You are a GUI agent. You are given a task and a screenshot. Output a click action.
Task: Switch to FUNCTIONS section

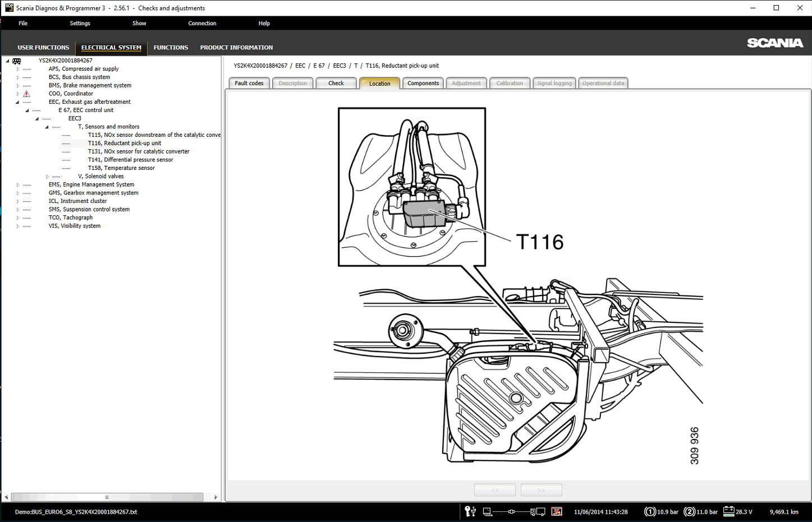[171, 48]
